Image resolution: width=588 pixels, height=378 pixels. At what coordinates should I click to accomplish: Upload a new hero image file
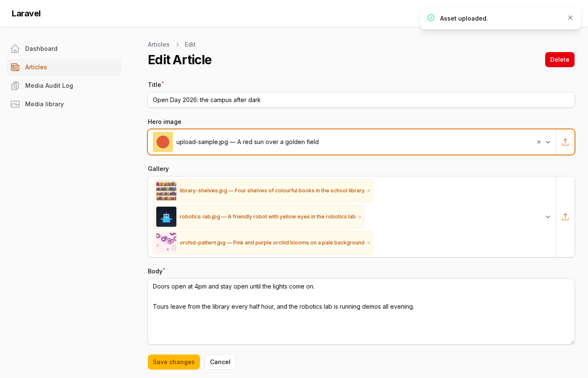(565, 142)
